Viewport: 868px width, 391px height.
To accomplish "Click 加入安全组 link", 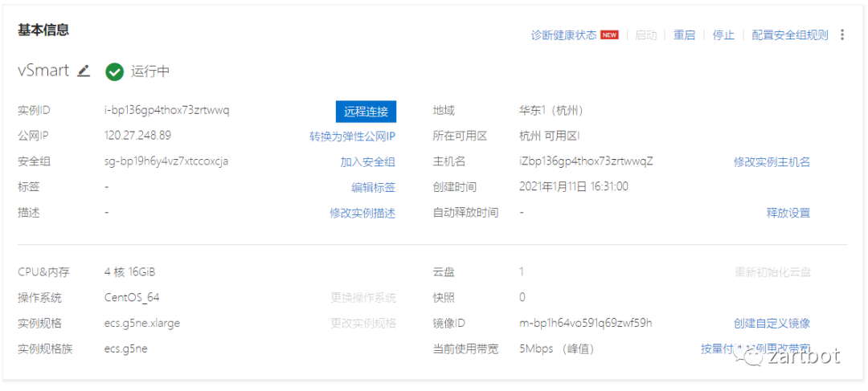I will (x=367, y=162).
